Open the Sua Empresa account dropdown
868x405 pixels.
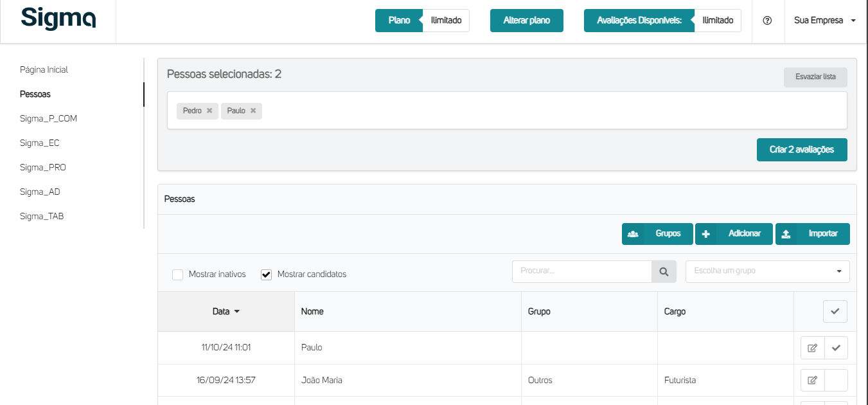tap(825, 21)
